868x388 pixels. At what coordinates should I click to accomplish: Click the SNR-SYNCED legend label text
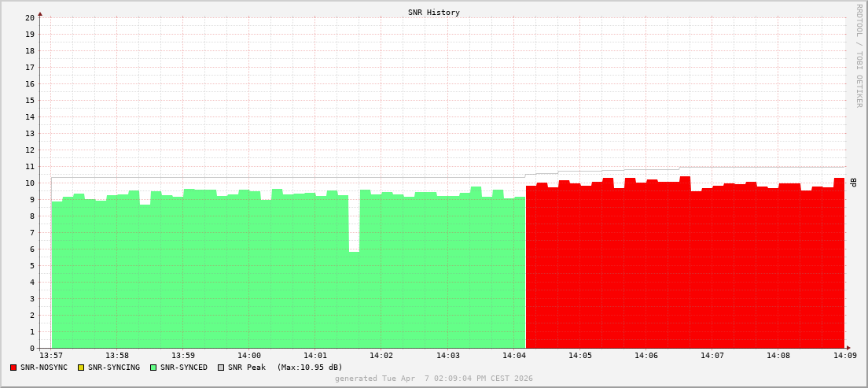pos(184,368)
